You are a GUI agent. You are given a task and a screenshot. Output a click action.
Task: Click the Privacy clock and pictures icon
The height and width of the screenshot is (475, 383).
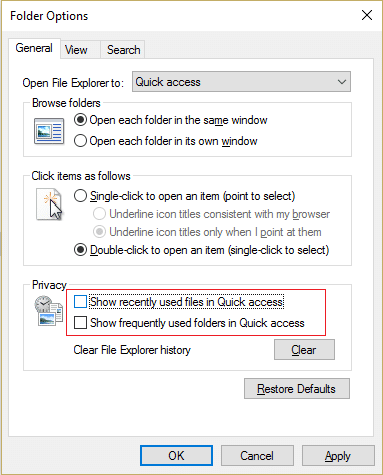[49, 311]
